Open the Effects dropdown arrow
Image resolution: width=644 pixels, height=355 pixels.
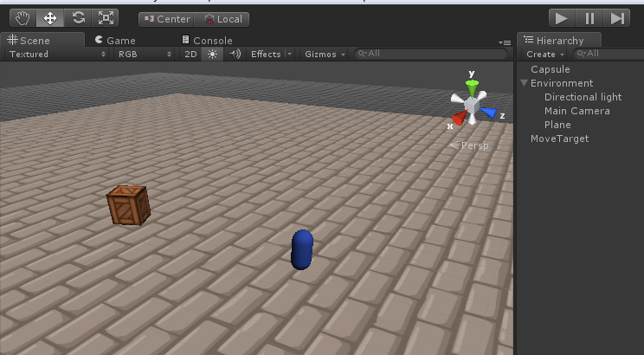tap(290, 55)
